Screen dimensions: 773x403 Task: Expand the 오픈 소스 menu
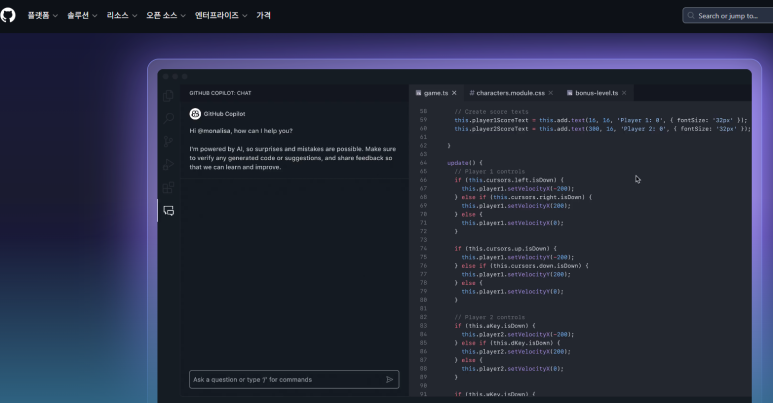pos(166,15)
